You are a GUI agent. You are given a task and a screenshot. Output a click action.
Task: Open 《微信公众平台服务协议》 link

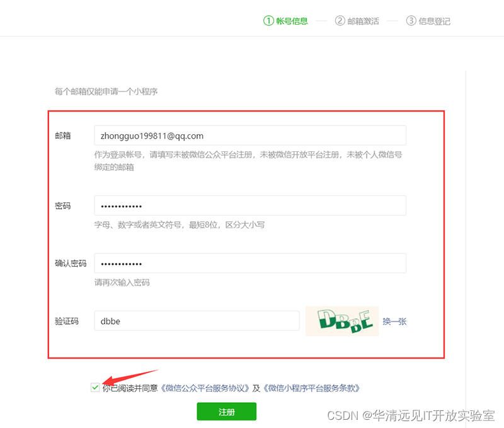click(x=205, y=388)
